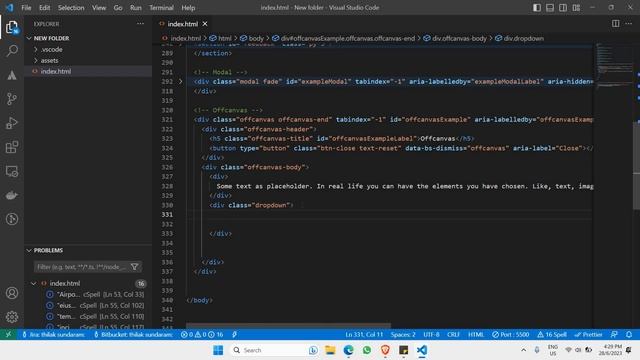Click the filter funnel icon in Problems
This screenshot has height=360, width=640.
(x=134, y=267)
